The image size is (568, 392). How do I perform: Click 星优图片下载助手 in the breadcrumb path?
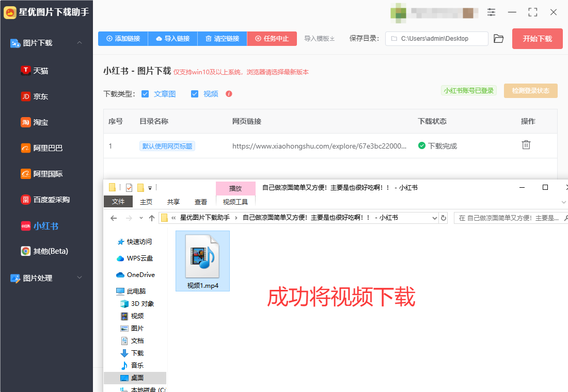pyautogui.click(x=205, y=218)
